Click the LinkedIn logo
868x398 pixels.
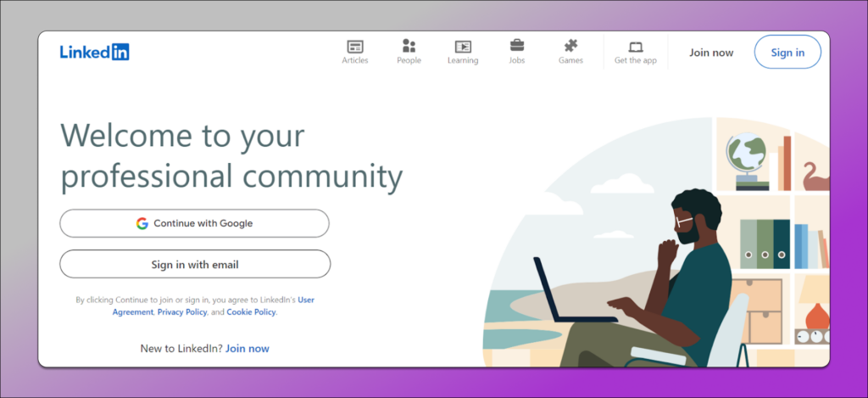[x=95, y=52]
